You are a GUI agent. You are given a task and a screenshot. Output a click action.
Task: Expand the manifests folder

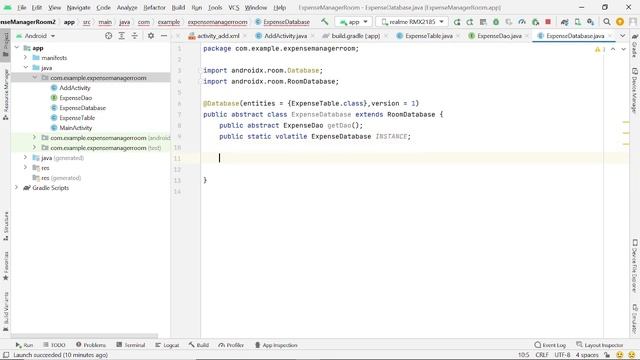(25, 58)
